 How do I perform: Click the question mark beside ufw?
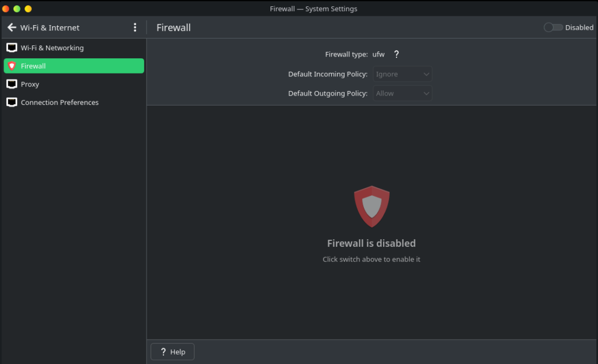(x=397, y=54)
